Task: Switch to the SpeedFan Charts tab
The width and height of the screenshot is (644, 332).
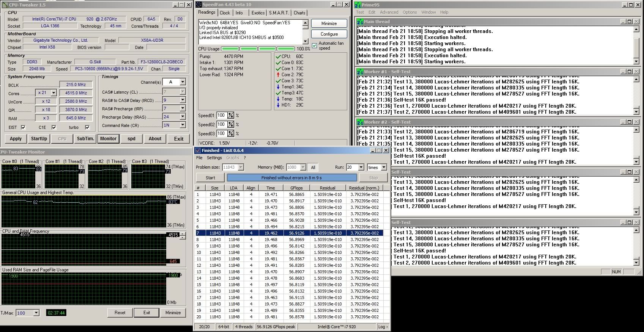Action: pyautogui.click(x=299, y=13)
